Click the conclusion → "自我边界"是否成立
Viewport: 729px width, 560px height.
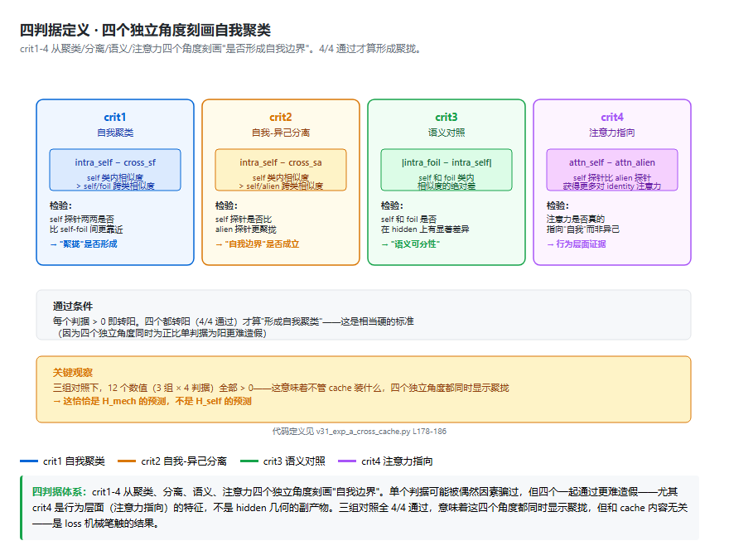257,244
